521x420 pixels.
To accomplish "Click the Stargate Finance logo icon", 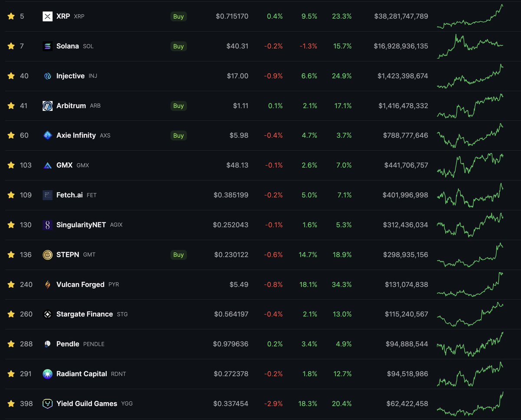I will (x=48, y=314).
